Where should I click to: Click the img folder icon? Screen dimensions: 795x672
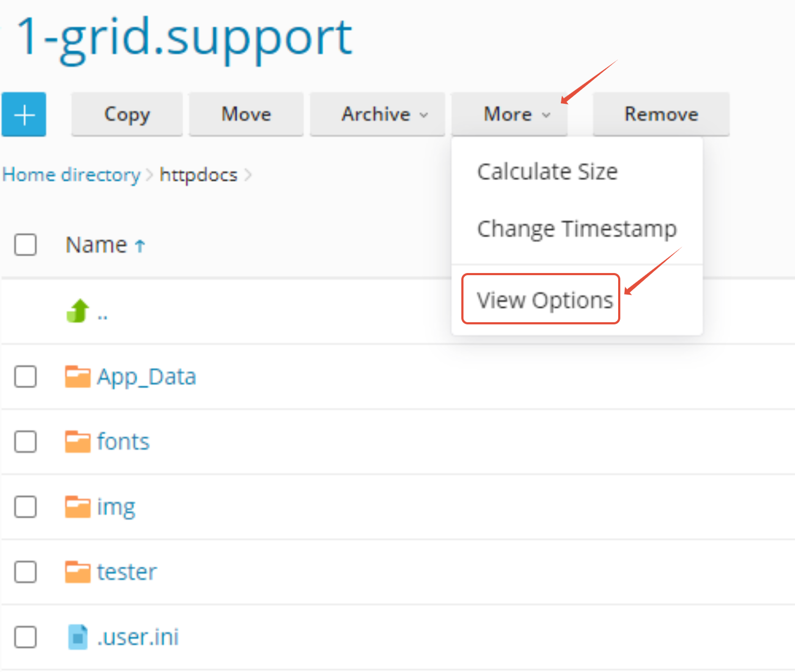78,507
